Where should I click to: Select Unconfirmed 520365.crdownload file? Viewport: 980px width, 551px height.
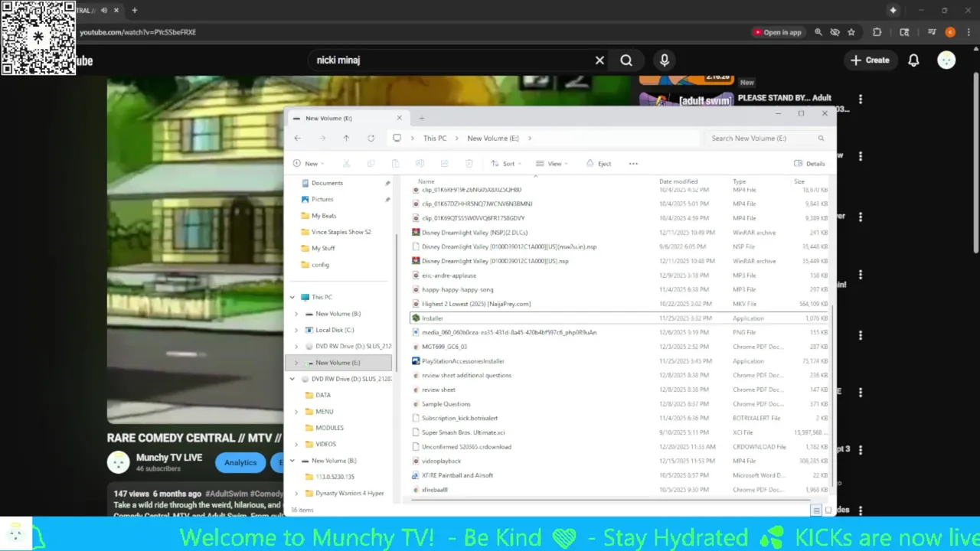619,447
